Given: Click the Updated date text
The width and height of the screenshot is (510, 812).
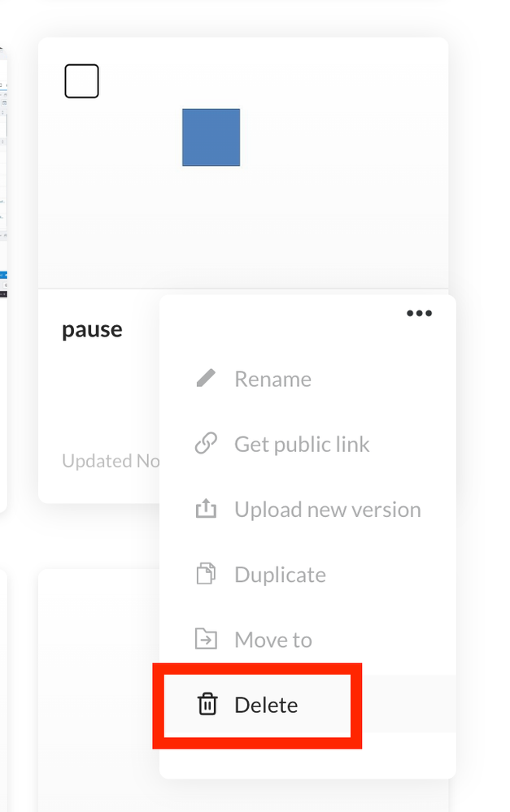Looking at the screenshot, I should [110, 462].
